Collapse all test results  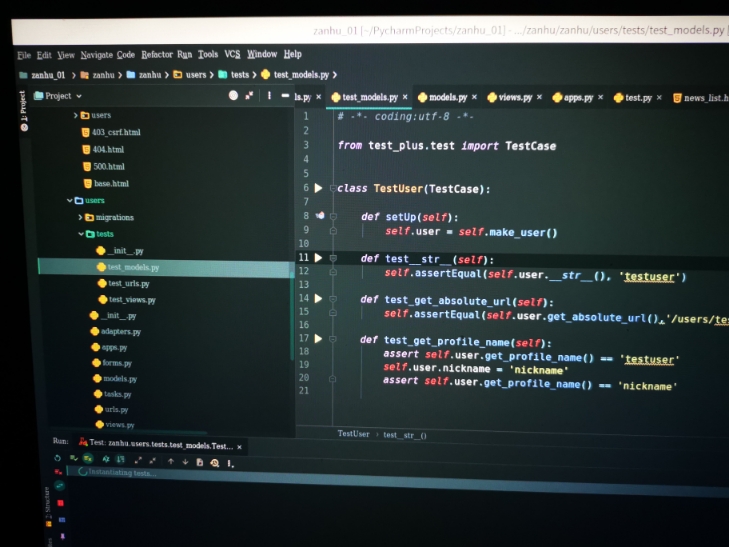pyautogui.click(x=152, y=461)
